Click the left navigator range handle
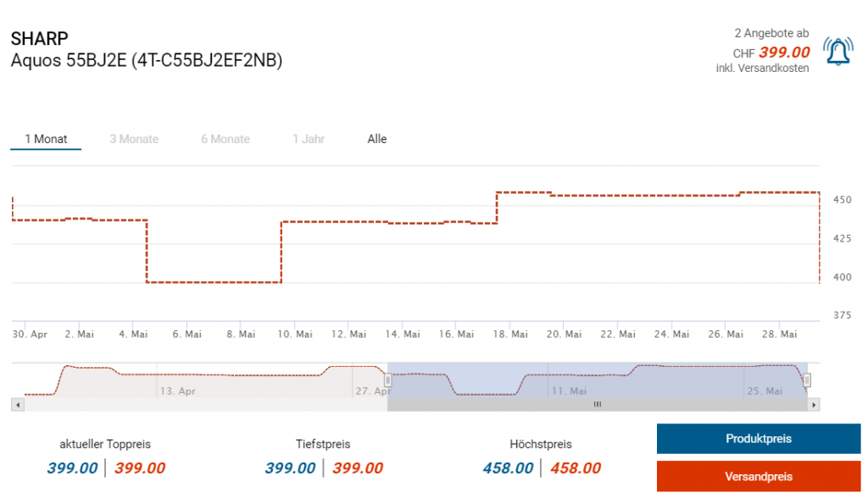868x498 pixels. point(387,380)
